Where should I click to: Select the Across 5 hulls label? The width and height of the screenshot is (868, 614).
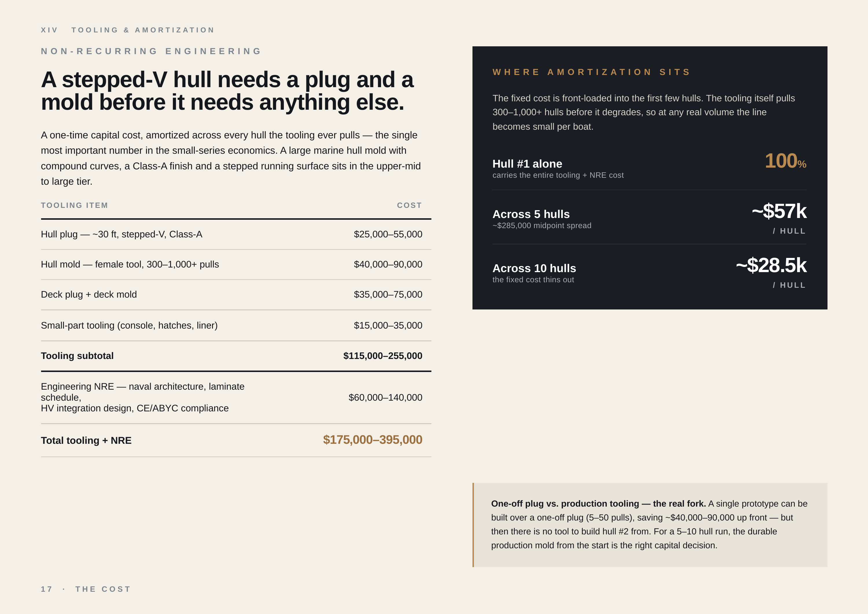531,214
